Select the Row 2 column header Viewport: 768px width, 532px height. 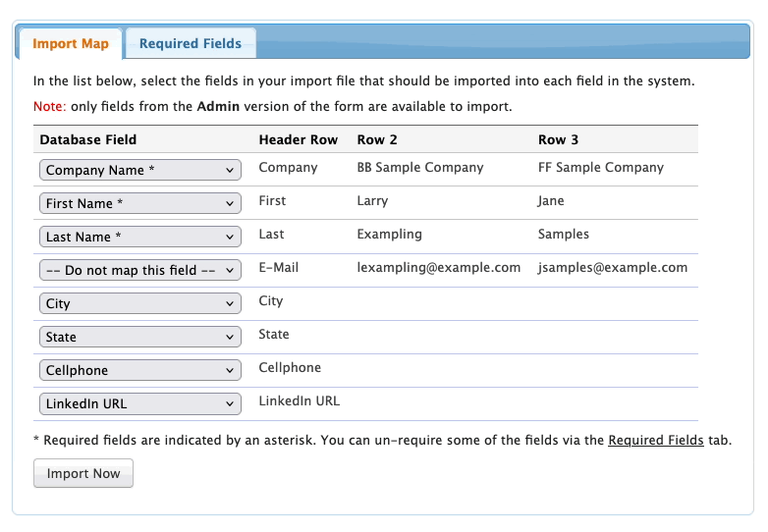[x=377, y=140]
